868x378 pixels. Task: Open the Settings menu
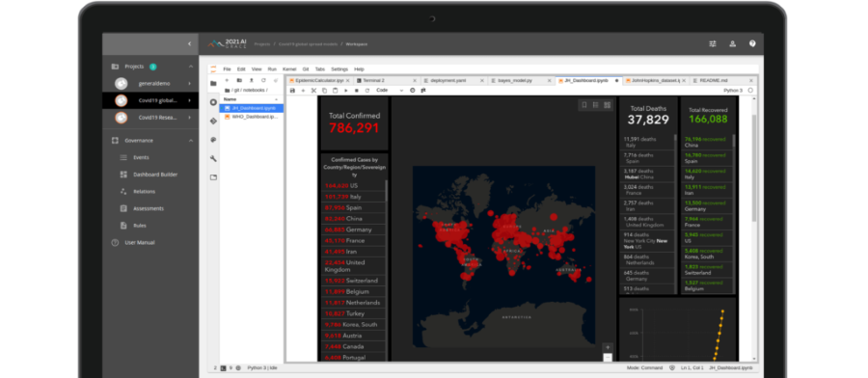tap(339, 69)
